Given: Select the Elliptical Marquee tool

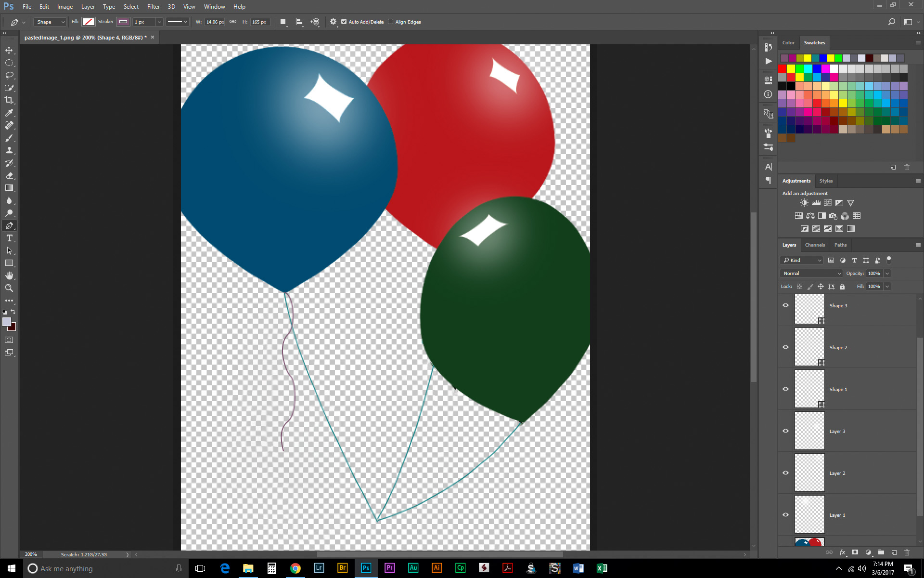Looking at the screenshot, I should point(9,63).
